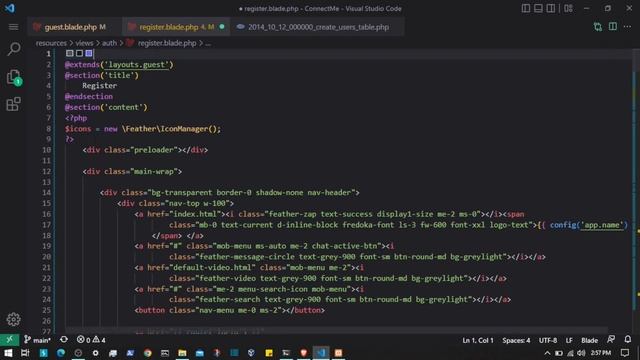Click the Ln 1, Col 1 cursor position

click(x=478, y=340)
